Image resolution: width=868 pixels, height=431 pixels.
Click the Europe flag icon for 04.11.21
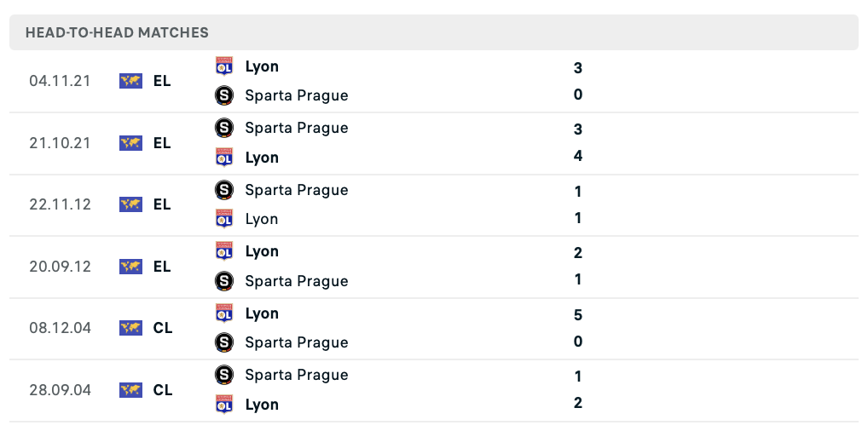(x=130, y=81)
